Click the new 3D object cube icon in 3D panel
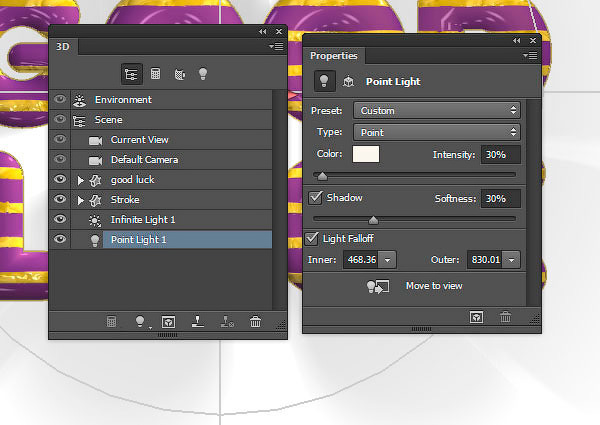Screen dimensions: 600x425 coord(168,322)
